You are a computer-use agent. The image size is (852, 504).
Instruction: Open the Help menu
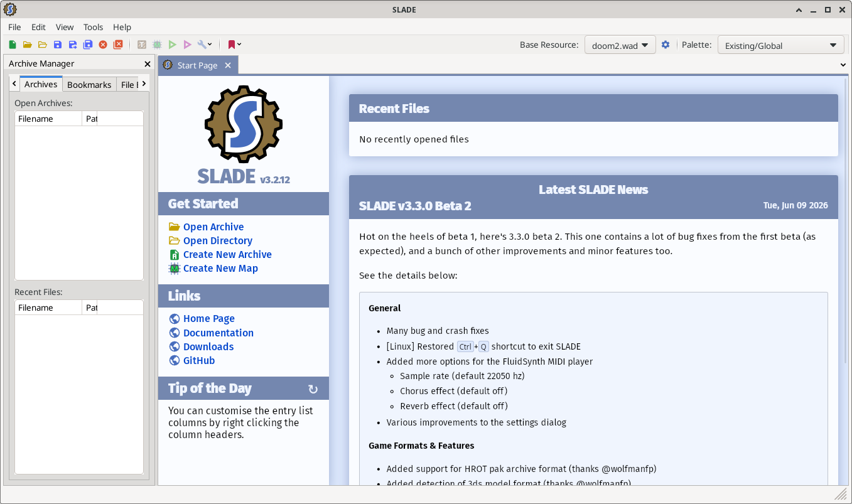tap(122, 27)
